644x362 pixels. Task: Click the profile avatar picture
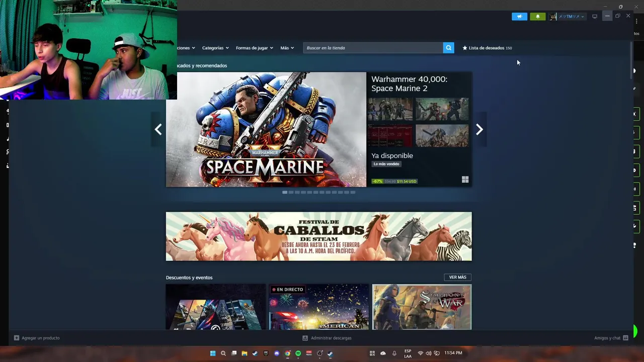tap(553, 17)
